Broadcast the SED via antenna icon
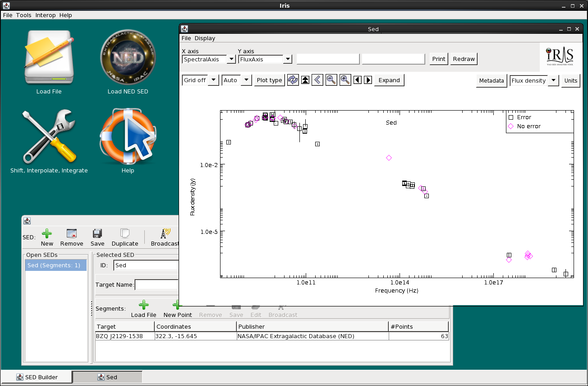The image size is (588, 386). point(165,237)
